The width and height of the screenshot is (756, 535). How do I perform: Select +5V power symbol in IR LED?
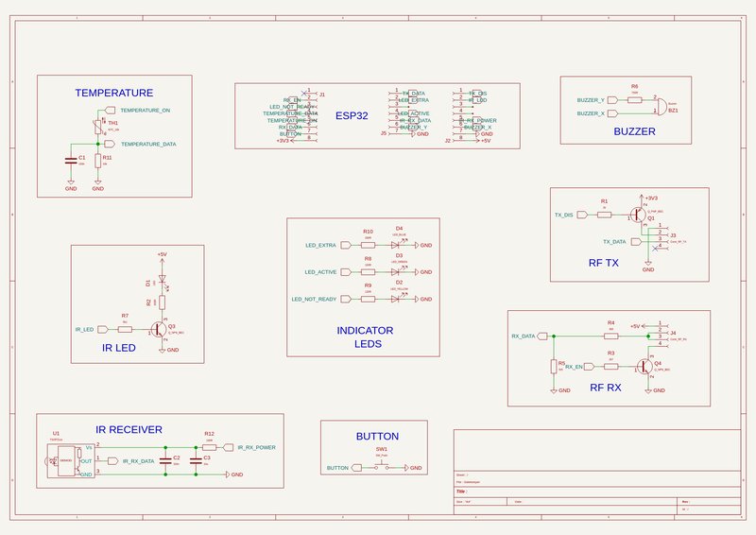coord(162,258)
